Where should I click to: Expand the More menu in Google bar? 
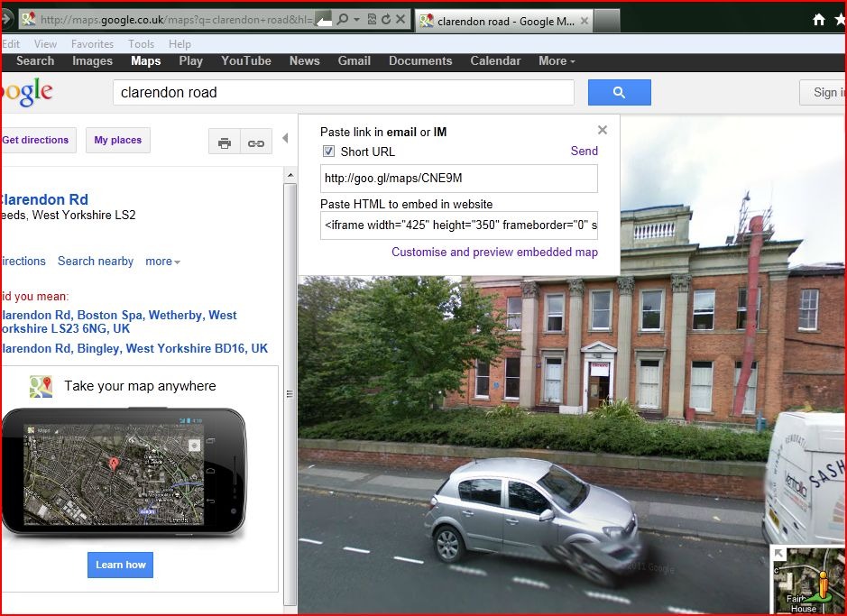click(557, 61)
